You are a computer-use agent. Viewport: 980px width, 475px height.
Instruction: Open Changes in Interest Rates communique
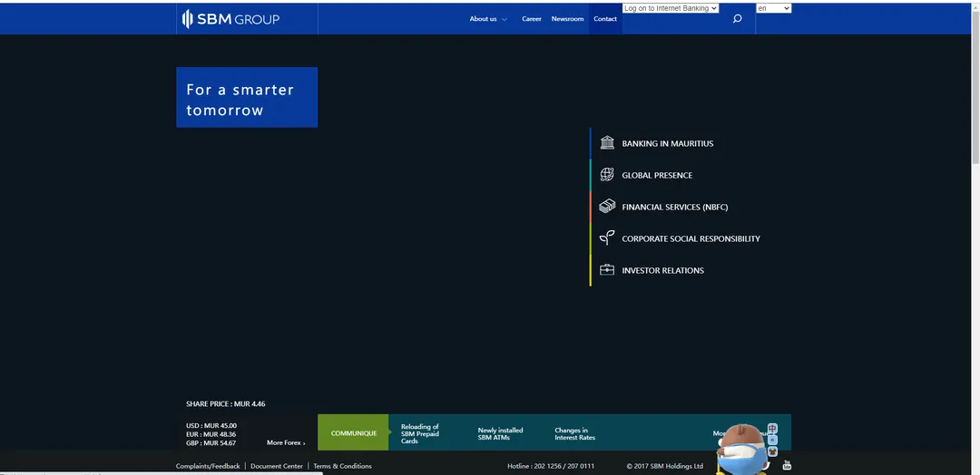click(575, 434)
